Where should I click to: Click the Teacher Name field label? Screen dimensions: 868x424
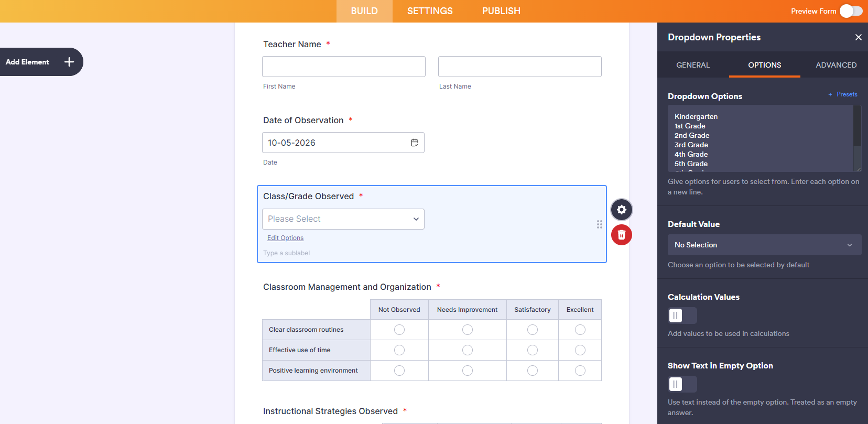292,45
